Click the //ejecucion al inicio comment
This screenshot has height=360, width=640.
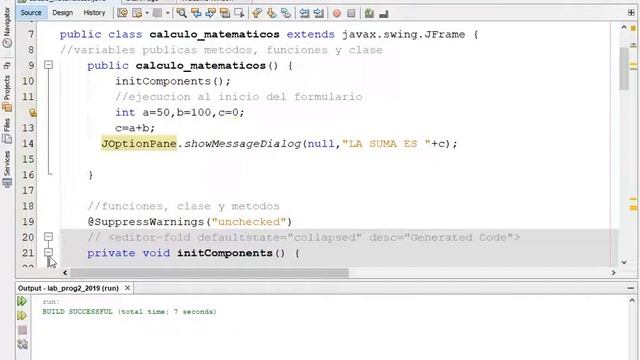[238, 97]
